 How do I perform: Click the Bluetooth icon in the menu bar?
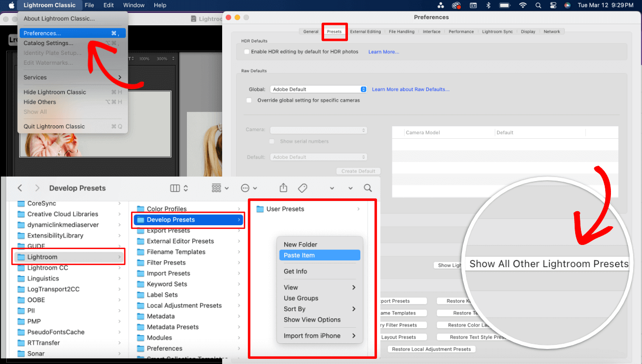coord(489,5)
